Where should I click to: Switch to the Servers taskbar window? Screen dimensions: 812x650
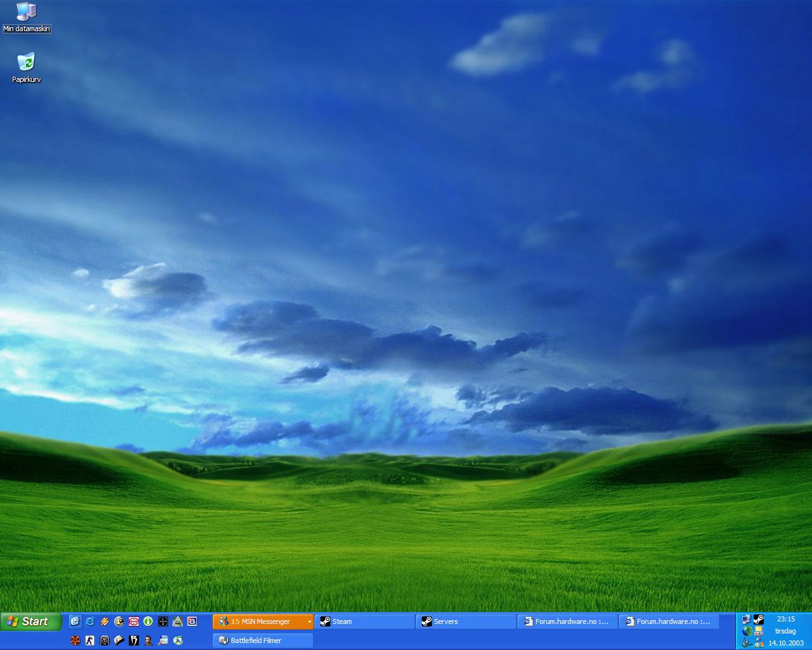point(466,621)
